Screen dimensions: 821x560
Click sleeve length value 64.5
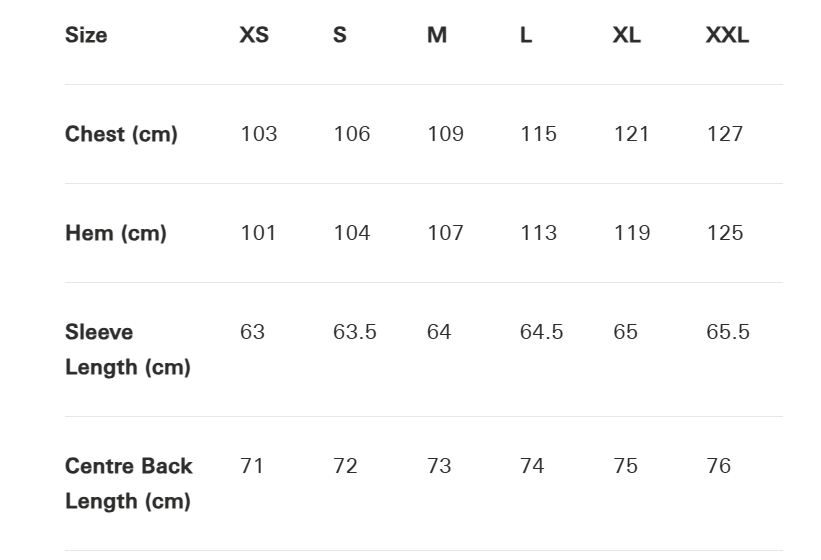click(x=542, y=332)
